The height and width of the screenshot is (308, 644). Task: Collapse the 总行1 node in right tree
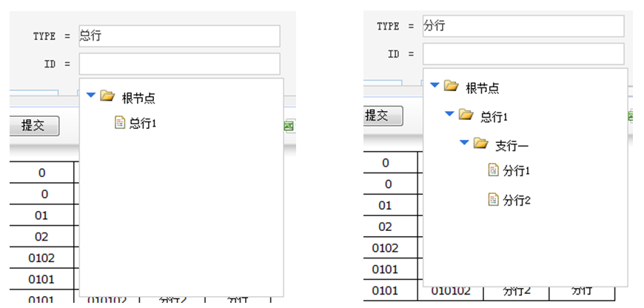point(449,115)
